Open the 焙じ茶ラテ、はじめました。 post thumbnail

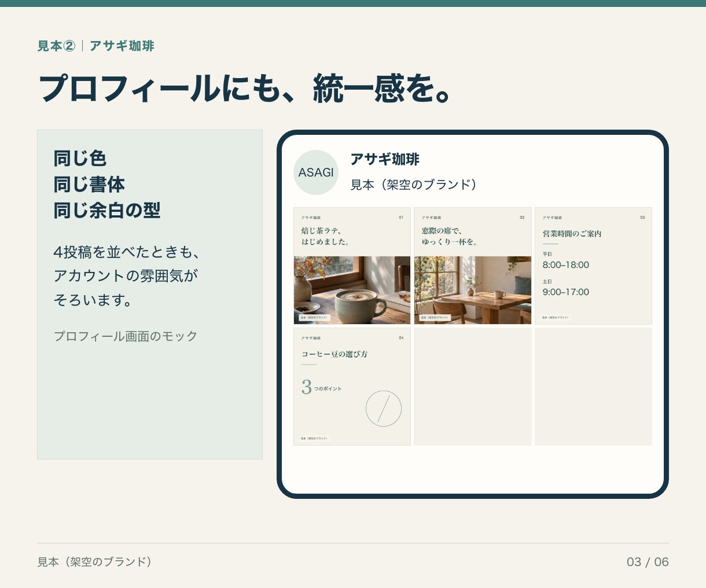tap(352, 266)
